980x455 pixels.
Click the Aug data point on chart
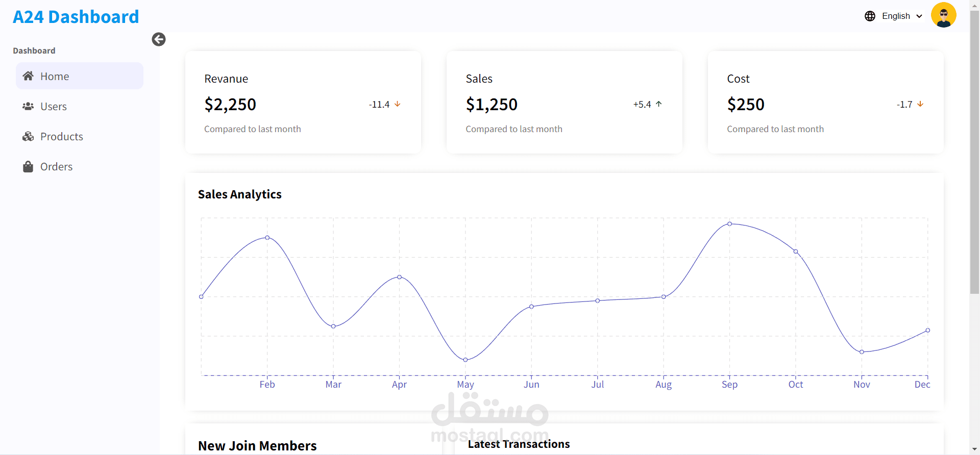tap(664, 297)
